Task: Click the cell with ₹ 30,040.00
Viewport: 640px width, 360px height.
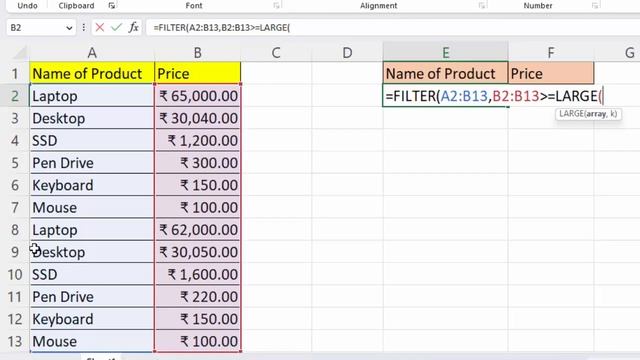Action: (x=198, y=118)
